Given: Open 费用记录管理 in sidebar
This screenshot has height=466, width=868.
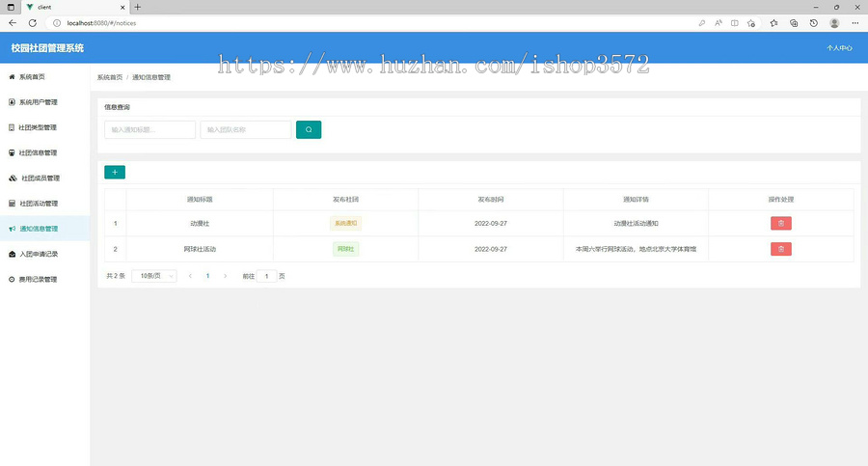Looking at the screenshot, I should 44,279.
